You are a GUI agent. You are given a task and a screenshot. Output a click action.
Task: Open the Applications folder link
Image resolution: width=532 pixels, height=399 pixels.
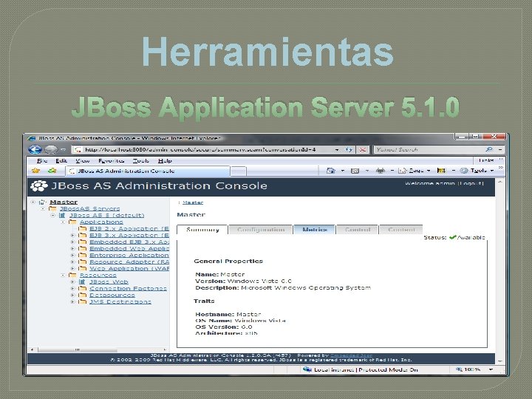(101, 222)
